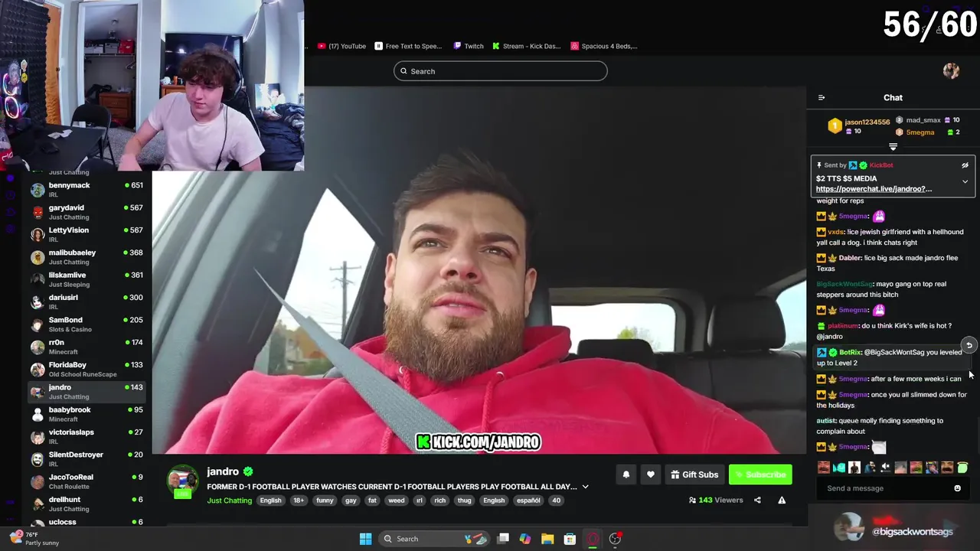Pick the green halo emote in the emote bar
Screen dimensions: 980x551
962,468
